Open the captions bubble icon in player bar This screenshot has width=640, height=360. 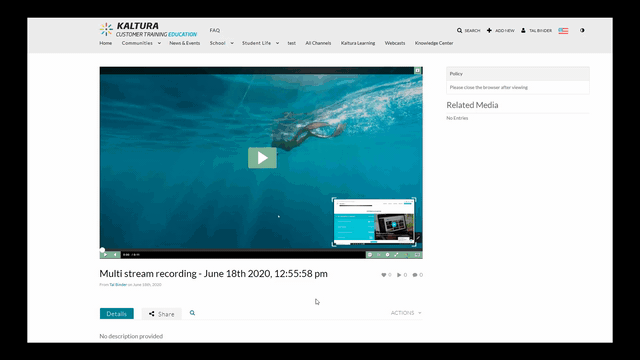(x=370, y=255)
